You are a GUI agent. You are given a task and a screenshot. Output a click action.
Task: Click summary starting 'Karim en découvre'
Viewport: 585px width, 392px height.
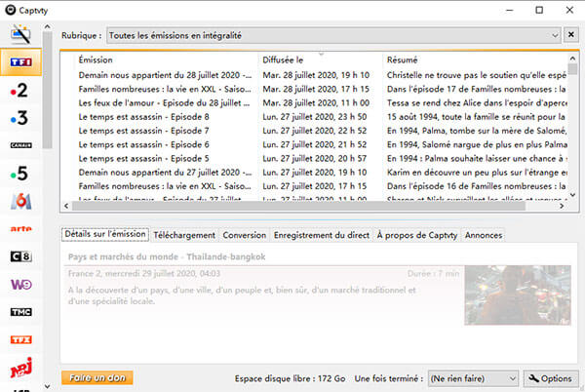[x=477, y=173]
